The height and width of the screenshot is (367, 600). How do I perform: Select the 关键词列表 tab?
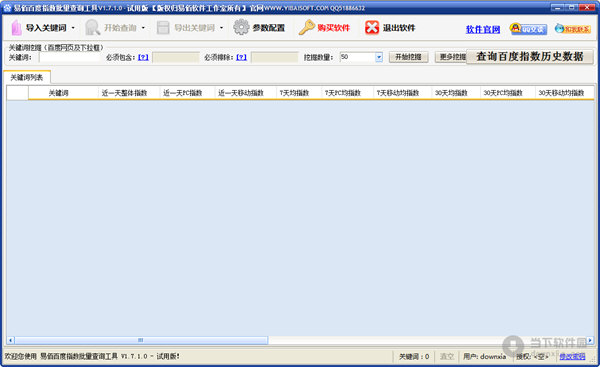pyautogui.click(x=26, y=77)
